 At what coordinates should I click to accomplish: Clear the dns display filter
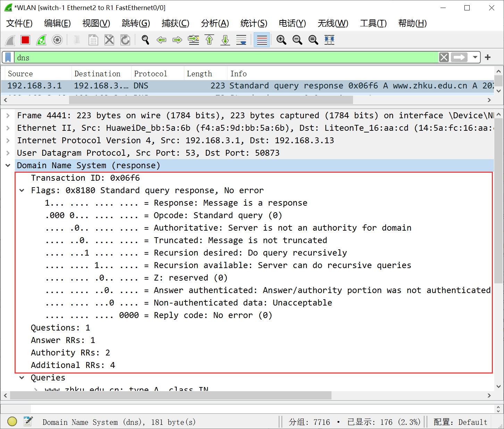click(444, 57)
